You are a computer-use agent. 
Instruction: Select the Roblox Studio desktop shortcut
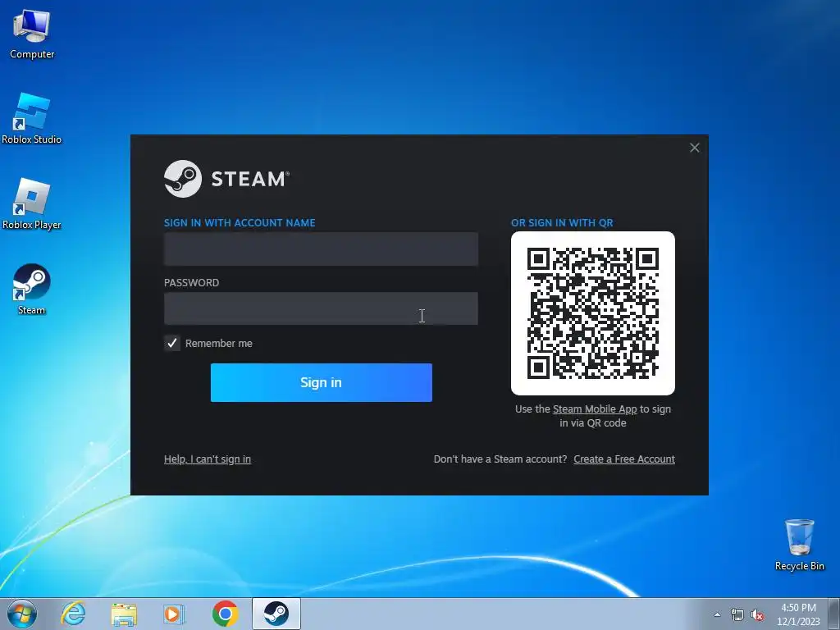[x=32, y=118]
